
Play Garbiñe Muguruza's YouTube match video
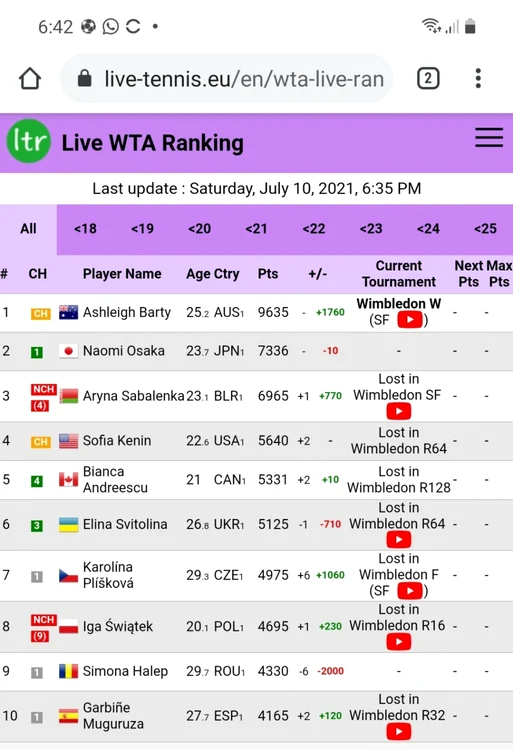(398, 731)
